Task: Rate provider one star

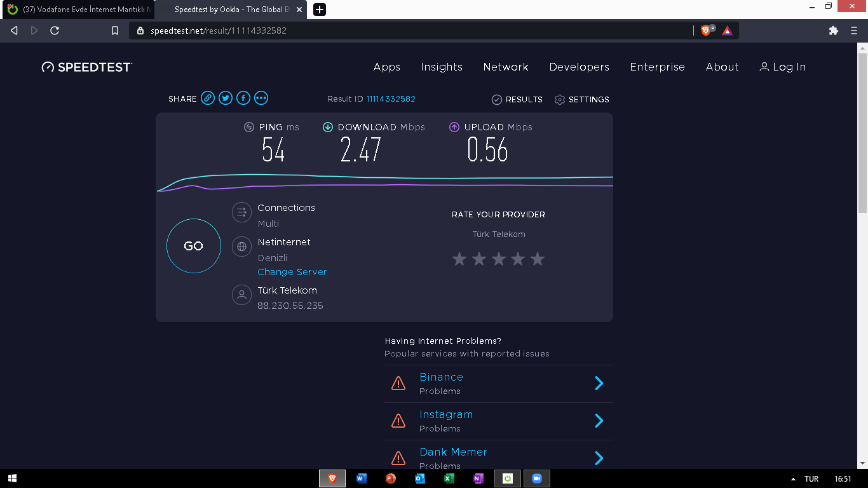Action: tap(459, 259)
